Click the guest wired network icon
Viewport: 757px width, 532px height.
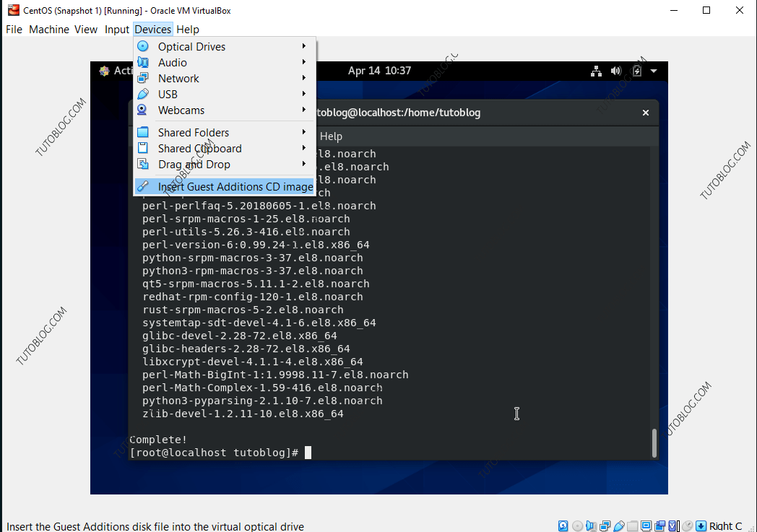pos(596,71)
